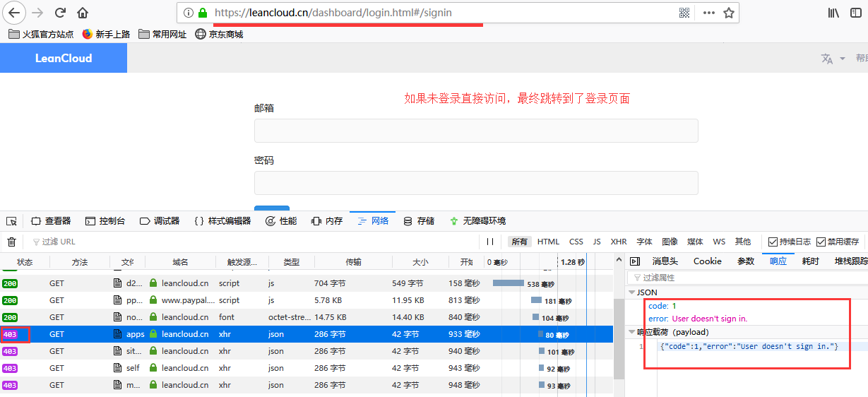
Task: Toggle the 持续日志 persist logs checkbox
Action: pos(773,242)
